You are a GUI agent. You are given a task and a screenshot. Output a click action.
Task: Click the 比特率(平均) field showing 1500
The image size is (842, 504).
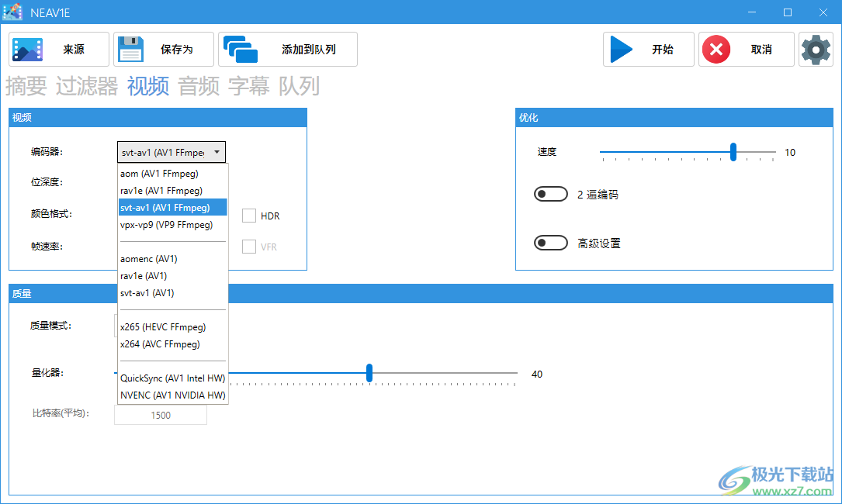[x=161, y=415]
